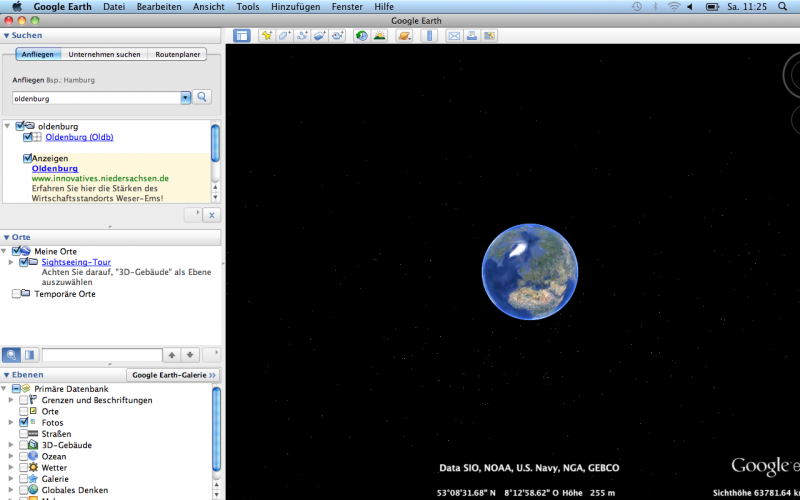Toggle the sidebar visibility icon
The image size is (800, 500).
point(242,36)
